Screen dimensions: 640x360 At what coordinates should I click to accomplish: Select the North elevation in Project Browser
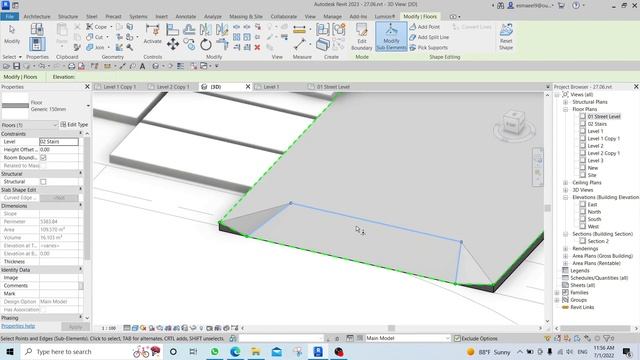(x=594, y=212)
